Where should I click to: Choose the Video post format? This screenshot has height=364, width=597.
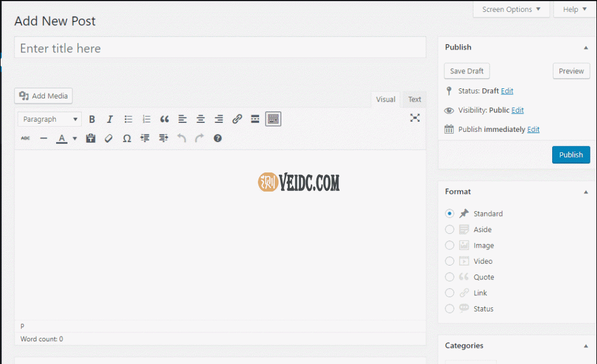(450, 261)
